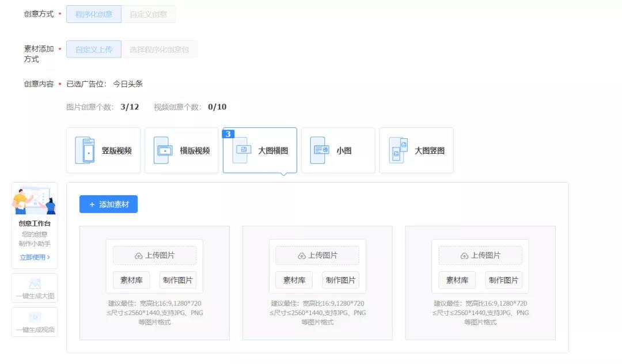The width and height of the screenshot is (622, 364).
Task: Click the 一键生成大图 image icon
Action: (x=35, y=284)
